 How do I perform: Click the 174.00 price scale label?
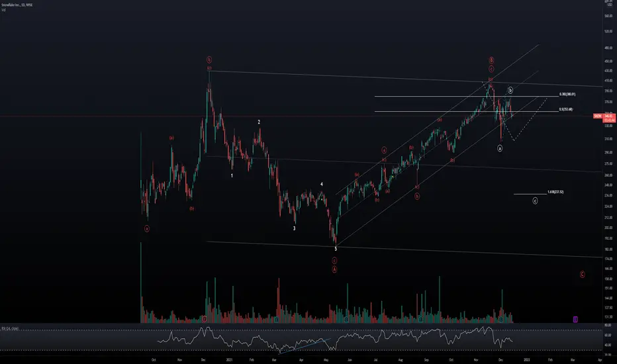tap(608, 259)
